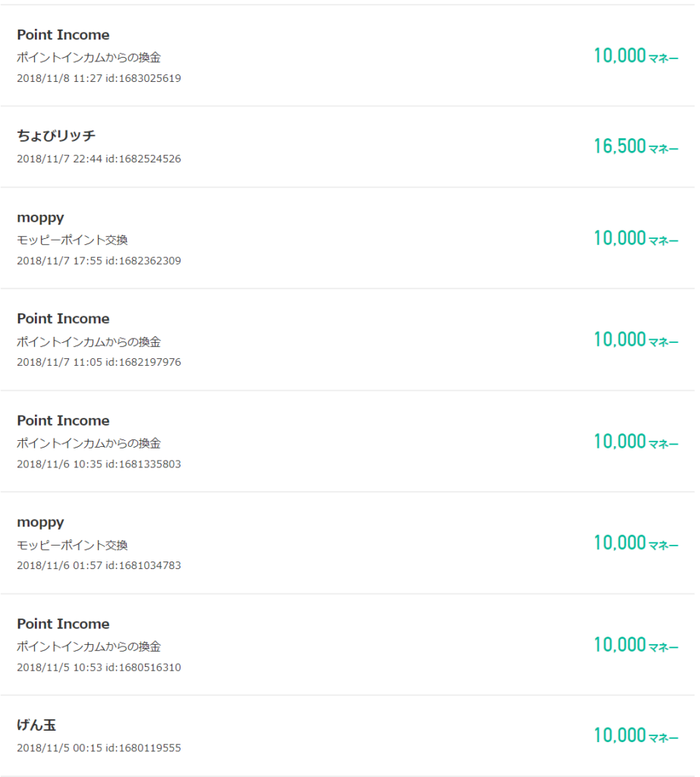Click transaction id:1680119555 details line
Image resolution: width=700 pixels, height=777 pixels.
click(x=99, y=748)
